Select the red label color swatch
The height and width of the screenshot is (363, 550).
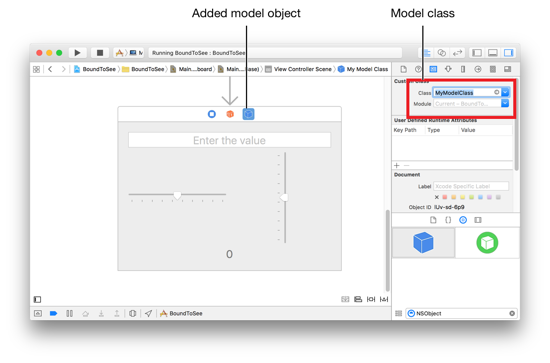pos(445,197)
